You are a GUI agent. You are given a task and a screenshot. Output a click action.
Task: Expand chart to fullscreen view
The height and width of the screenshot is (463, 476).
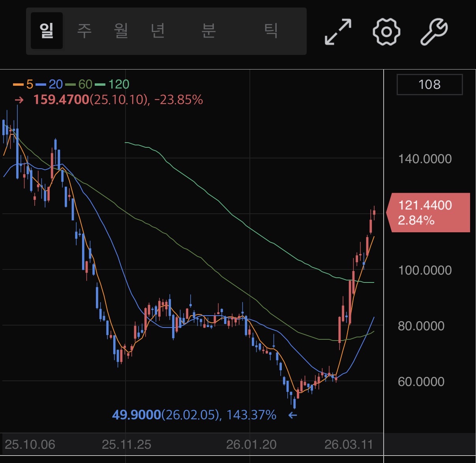click(338, 31)
